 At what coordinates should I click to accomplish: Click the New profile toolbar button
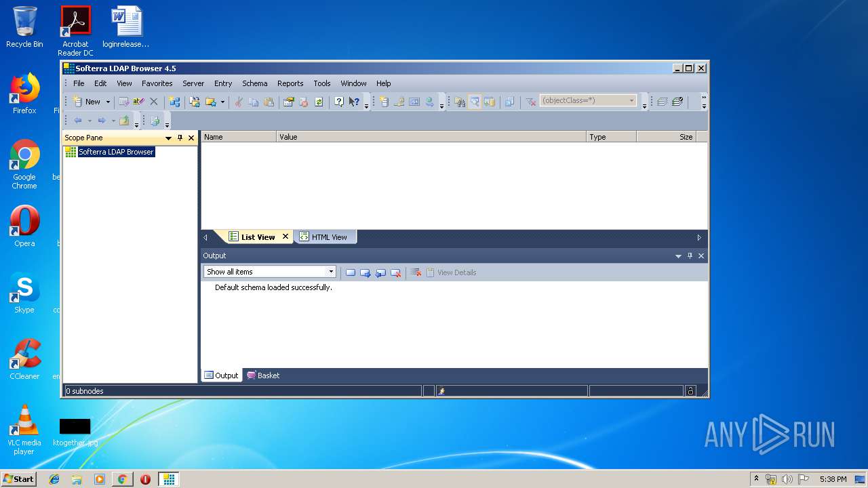(87, 102)
